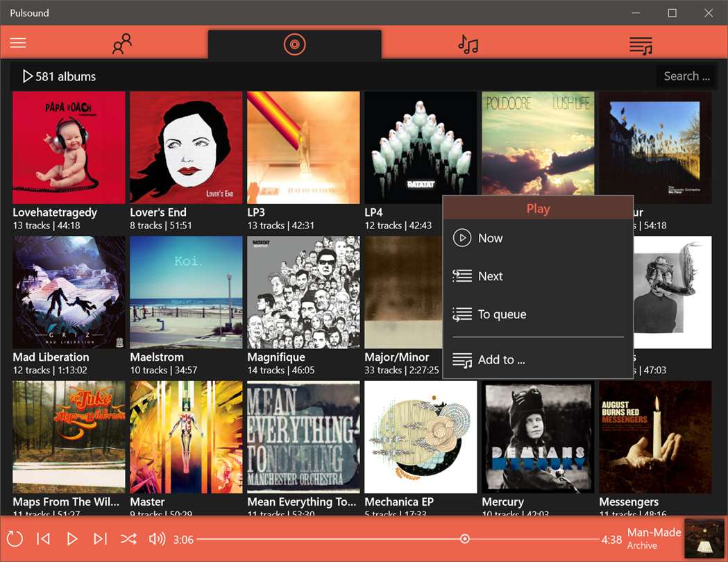Viewport: 728px width, 562px height.
Task: Click the Pulsound window title
Action: [x=29, y=12]
